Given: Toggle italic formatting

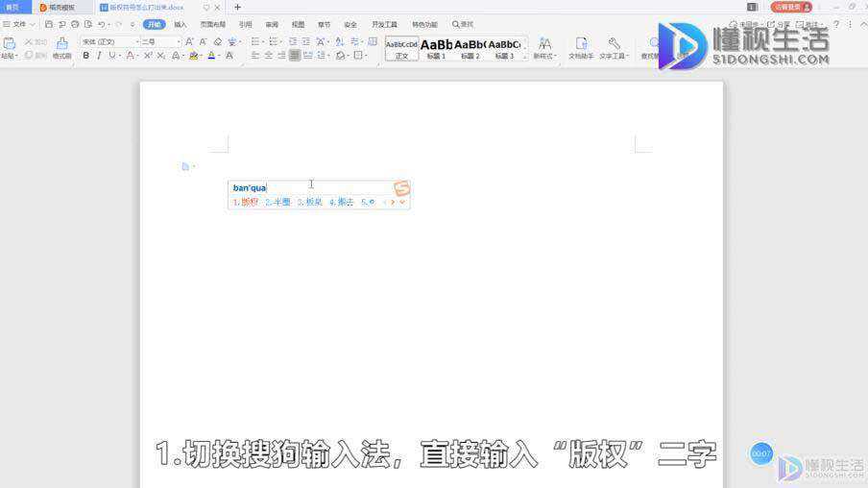Looking at the screenshot, I should (99, 56).
